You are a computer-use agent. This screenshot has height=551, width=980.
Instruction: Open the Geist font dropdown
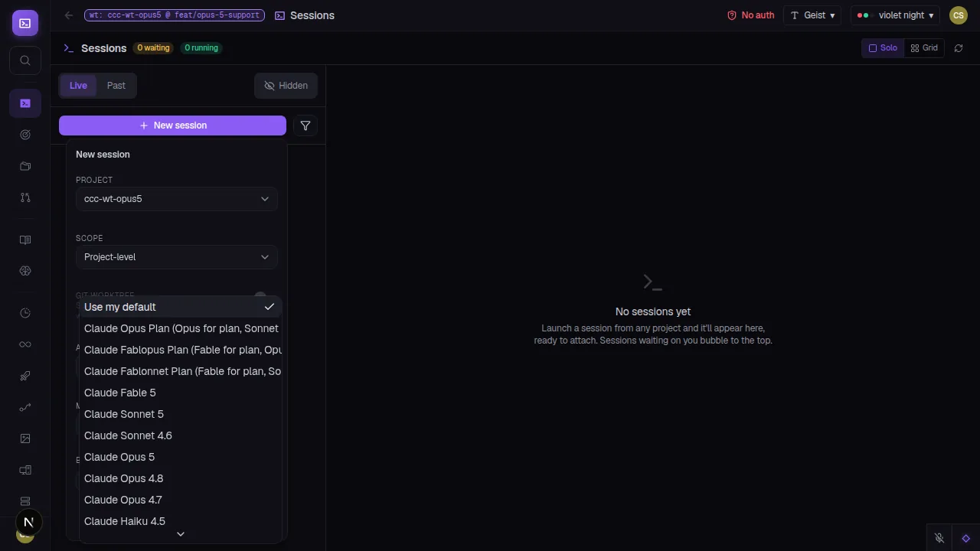[812, 15]
